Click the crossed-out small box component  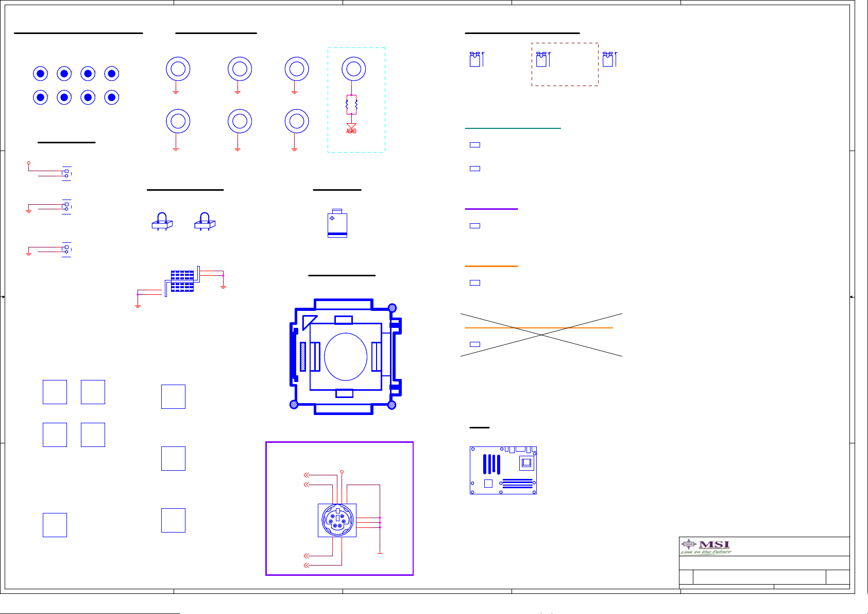(x=475, y=344)
